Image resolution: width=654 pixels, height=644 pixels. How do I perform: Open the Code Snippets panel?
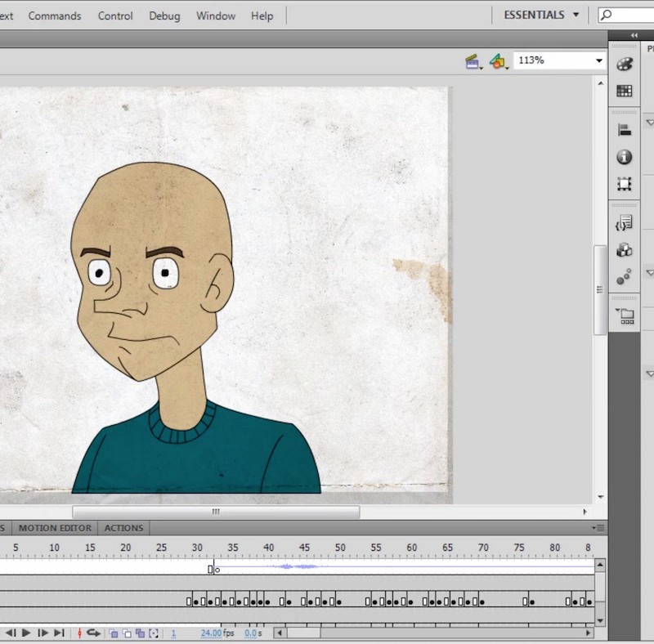tap(624, 222)
